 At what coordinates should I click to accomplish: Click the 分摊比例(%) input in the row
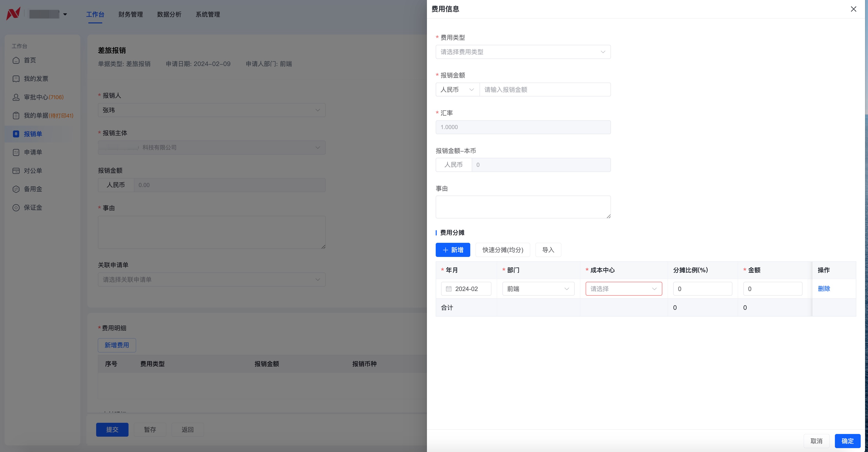[x=702, y=289]
